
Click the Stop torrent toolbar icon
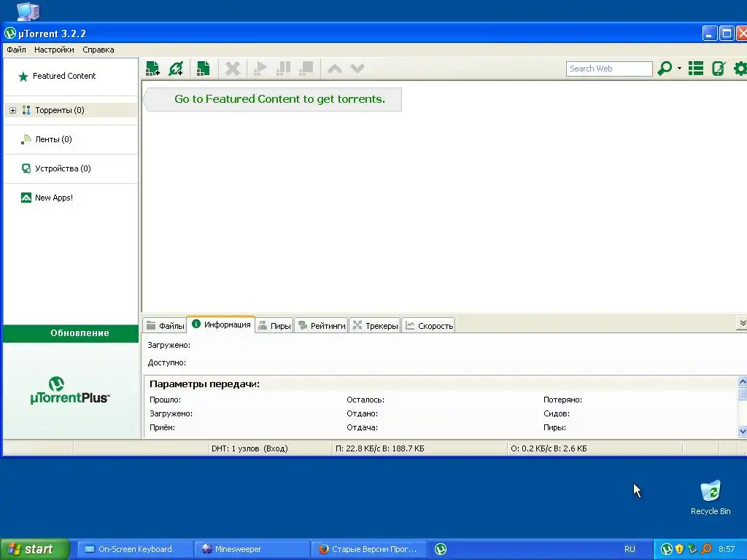click(306, 69)
